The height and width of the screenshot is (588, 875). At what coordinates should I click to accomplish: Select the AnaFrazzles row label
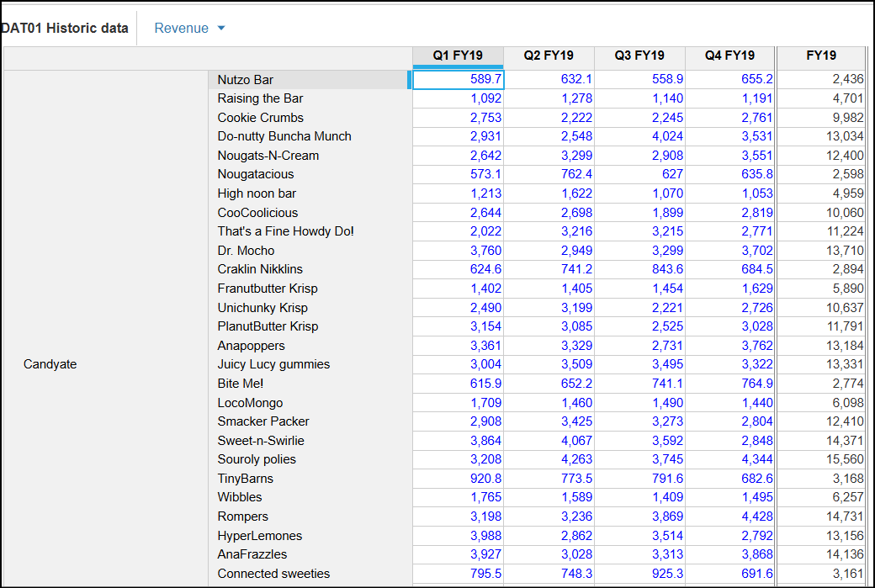(x=310, y=554)
